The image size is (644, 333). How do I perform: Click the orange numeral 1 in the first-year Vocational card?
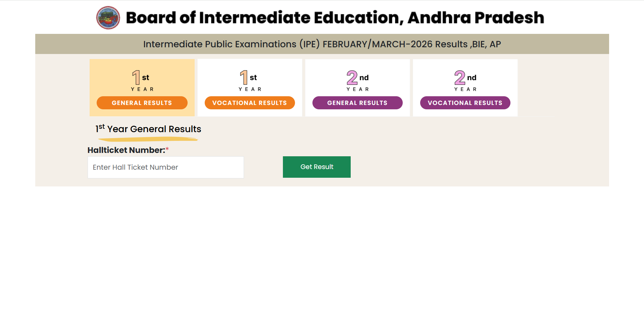(x=244, y=77)
